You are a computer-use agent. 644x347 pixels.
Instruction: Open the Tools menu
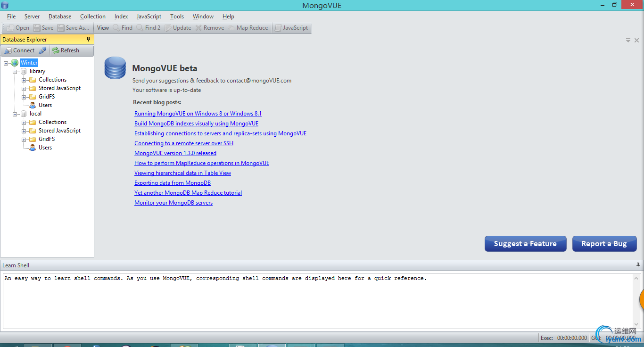click(177, 17)
